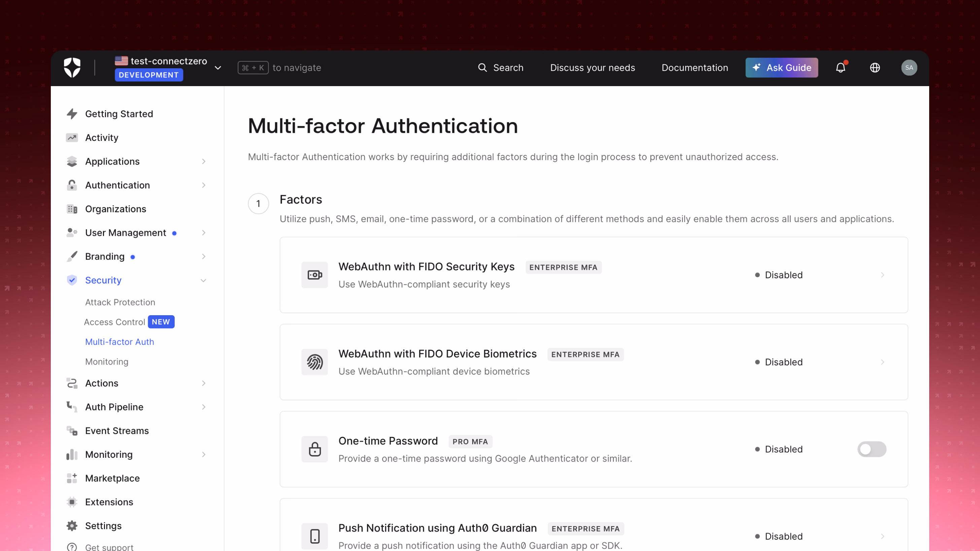Click the DEVELOPMENT environment badge

tap(149, 75)
